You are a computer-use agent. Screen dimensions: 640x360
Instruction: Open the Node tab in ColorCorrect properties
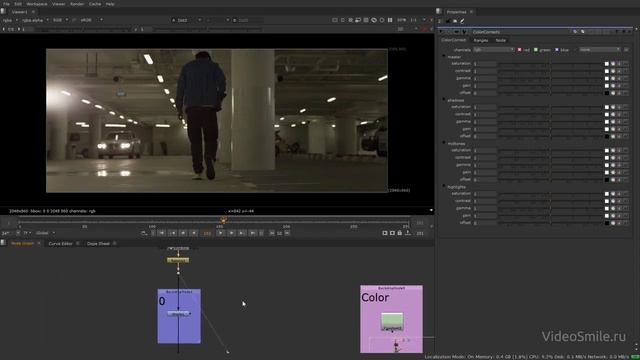coord(501,40)
